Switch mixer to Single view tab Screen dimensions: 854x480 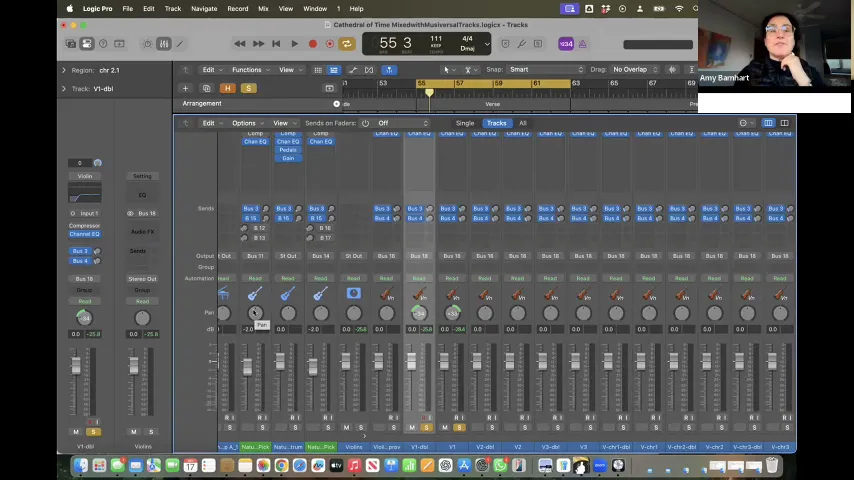[x=465, y=123]
